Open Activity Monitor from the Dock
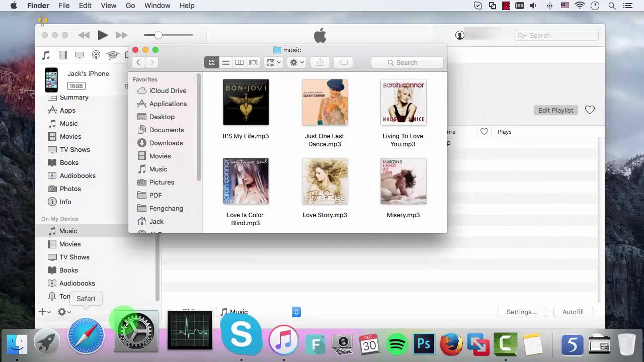Viewport: 644px width, 362px height. [190, 330]
